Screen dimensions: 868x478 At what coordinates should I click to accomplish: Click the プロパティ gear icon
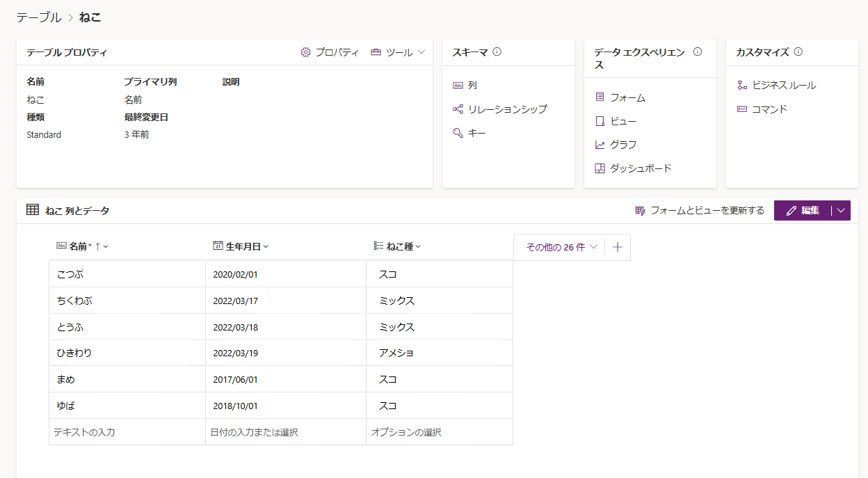(304, 51)
